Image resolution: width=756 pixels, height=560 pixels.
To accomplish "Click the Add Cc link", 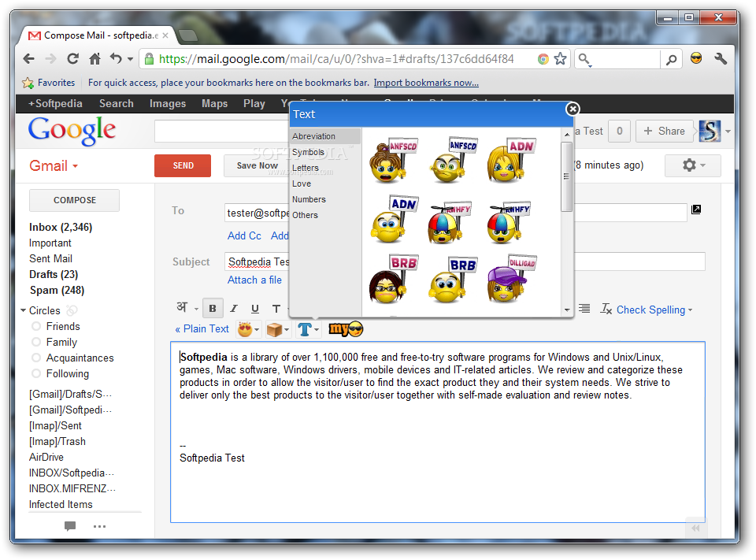I will (x=244, y=235).
